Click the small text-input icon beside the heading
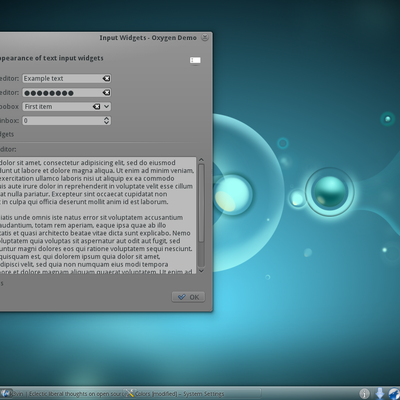This screenshot has width=400, height=400. [195, 60]
